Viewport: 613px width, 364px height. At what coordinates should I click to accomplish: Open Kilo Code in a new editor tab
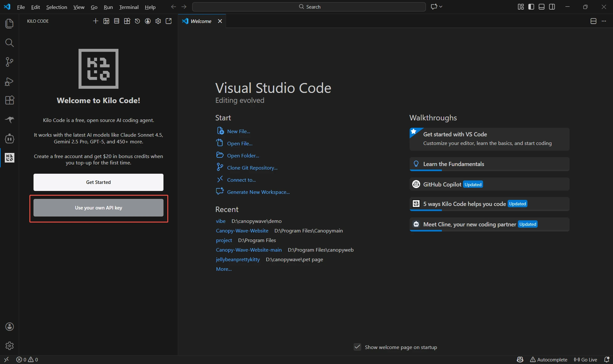169,21
